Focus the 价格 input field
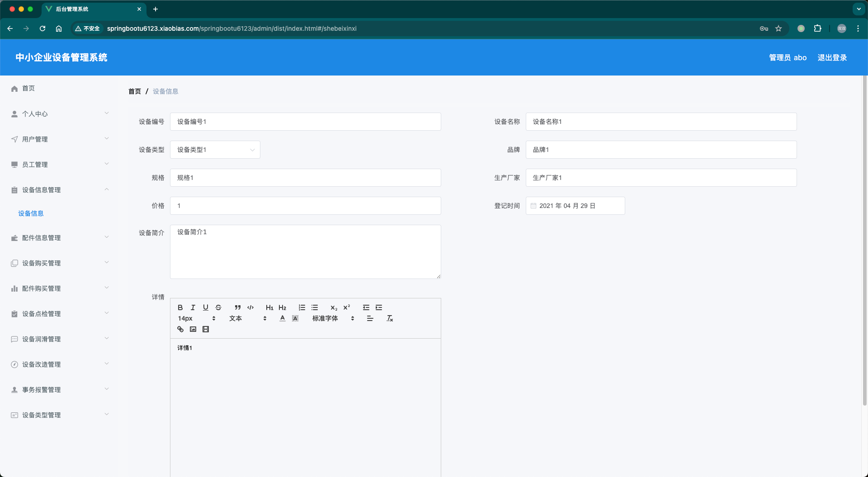The width and height of the screenshot is (868, 477). pos(306,206)
